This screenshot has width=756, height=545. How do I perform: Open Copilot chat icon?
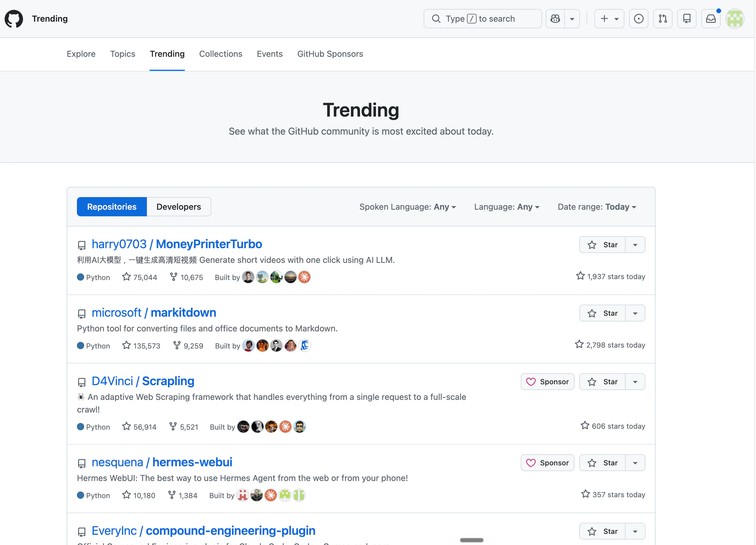555,19
